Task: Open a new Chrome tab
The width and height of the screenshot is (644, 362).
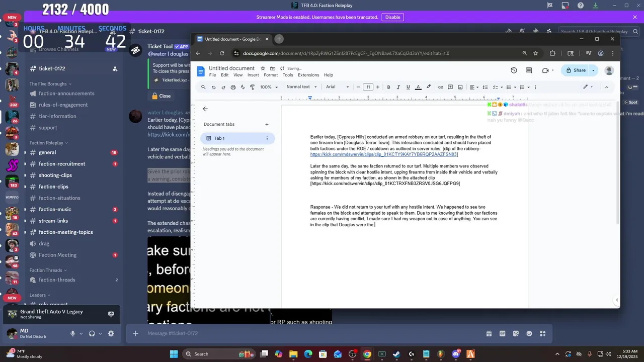Action: [x=279, y=39]
